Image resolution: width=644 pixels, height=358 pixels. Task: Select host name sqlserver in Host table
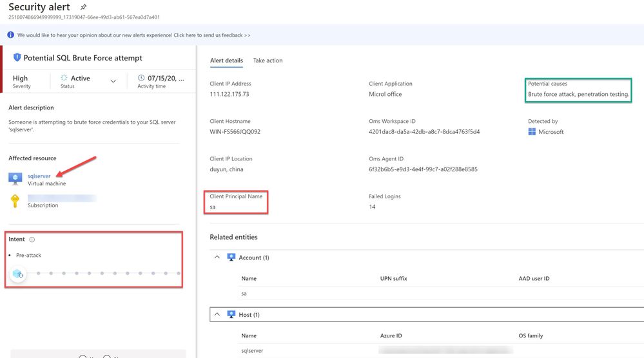point(252,351)
